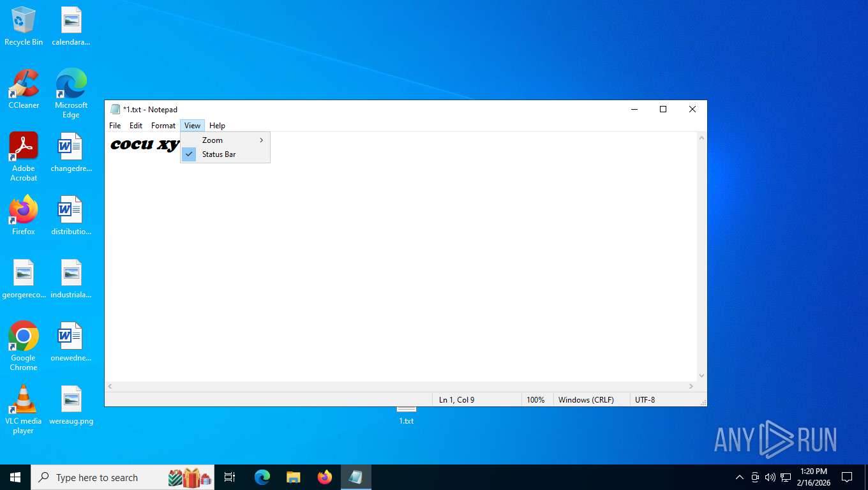Open the Edit menu in Notepad
This screenshot has height=490, width=868.
(x=136, y=126)
